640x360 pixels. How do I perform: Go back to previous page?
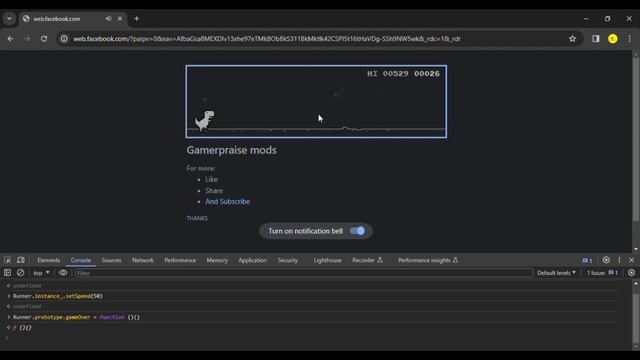pos(11,39)
